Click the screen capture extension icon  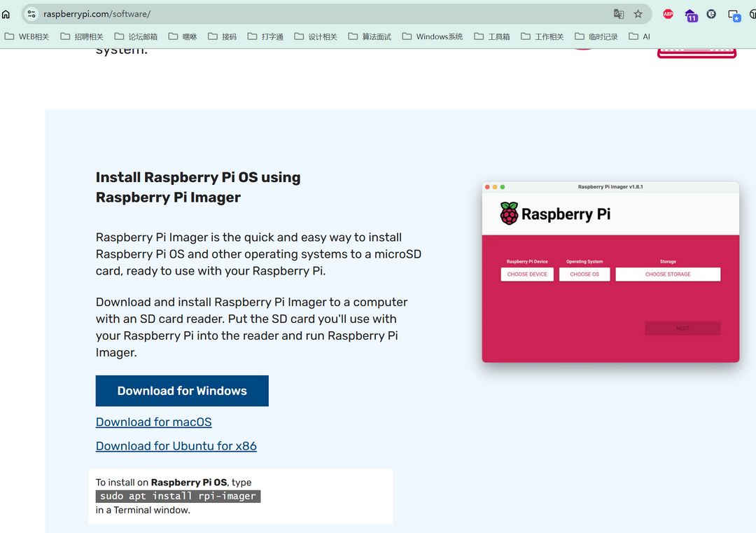click(x=734, y=15)
